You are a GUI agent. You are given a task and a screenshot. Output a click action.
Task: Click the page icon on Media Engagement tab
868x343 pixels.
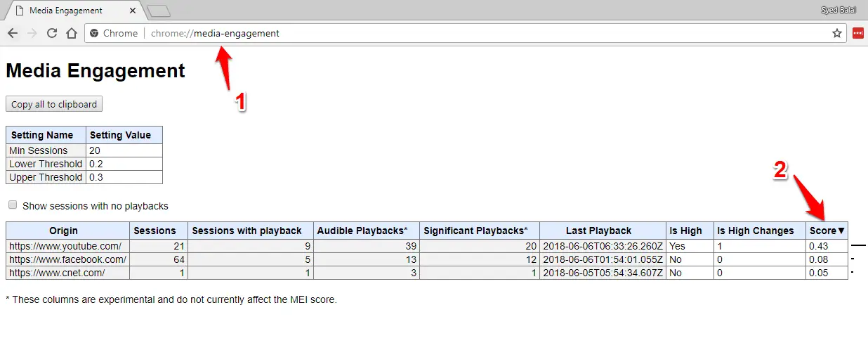(x=18, y=11)
